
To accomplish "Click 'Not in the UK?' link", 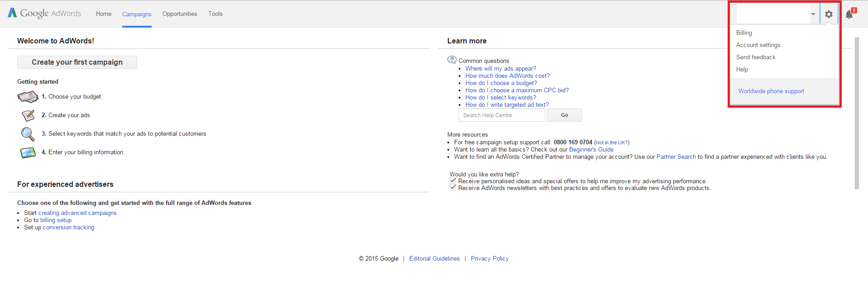I will click(x=612, y=143).
